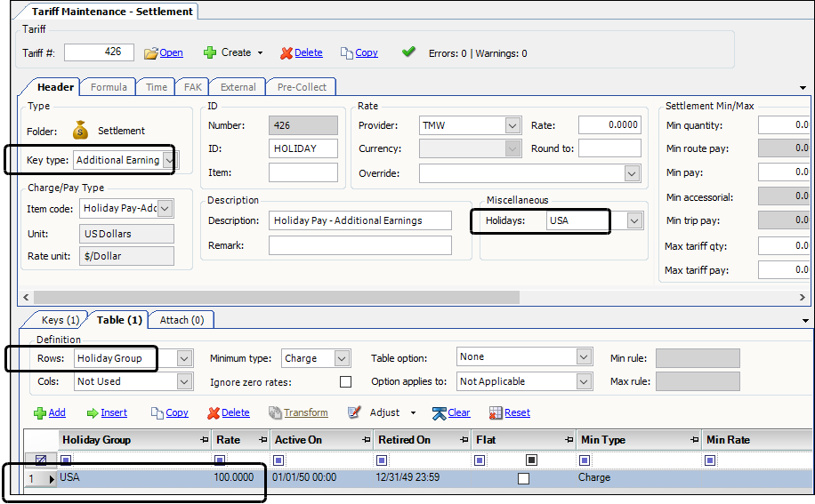Switch to the Formula tab
The width and height of the screenshot is (815, 504).
coord(109,87)
